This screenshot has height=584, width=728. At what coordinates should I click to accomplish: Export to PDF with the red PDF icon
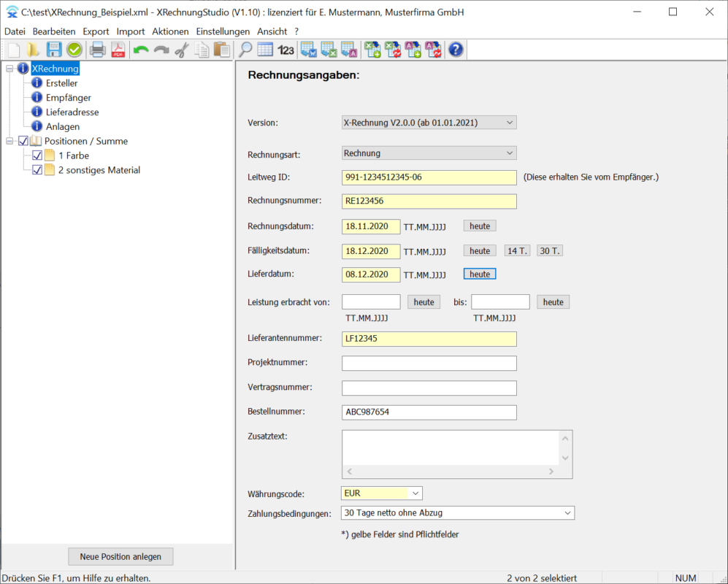118,50
